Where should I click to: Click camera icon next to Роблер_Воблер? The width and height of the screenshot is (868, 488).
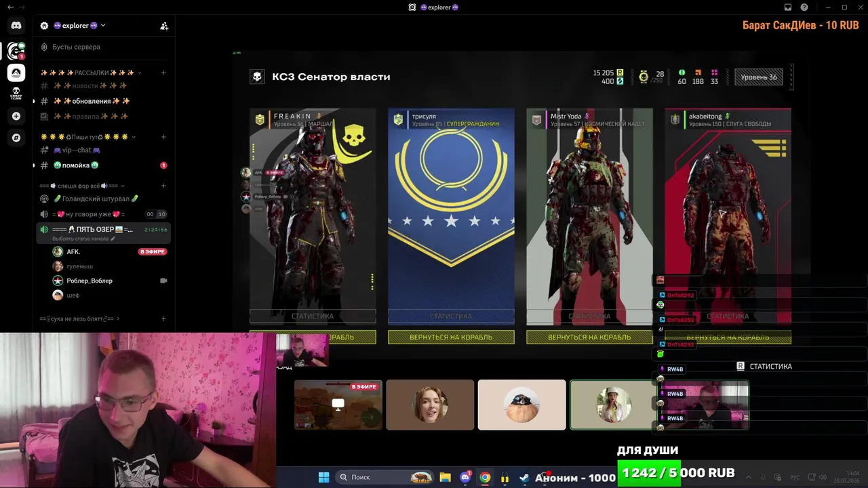tap(163, 280)
